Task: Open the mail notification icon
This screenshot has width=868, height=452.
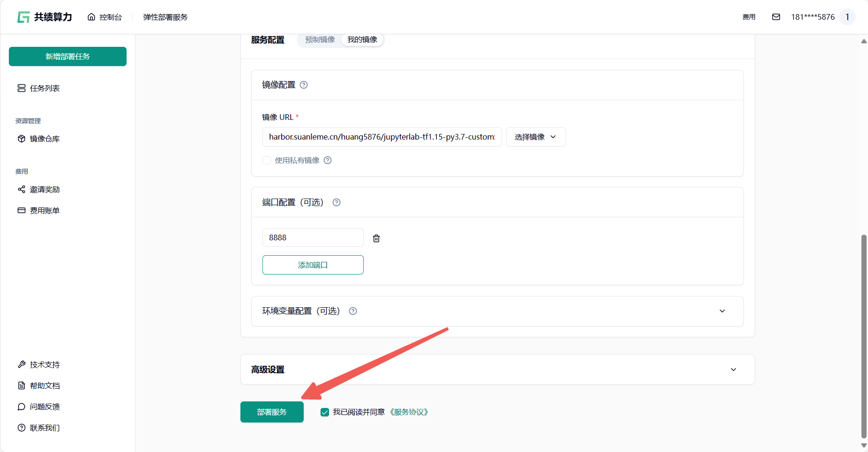Action: tap(776, 17)
